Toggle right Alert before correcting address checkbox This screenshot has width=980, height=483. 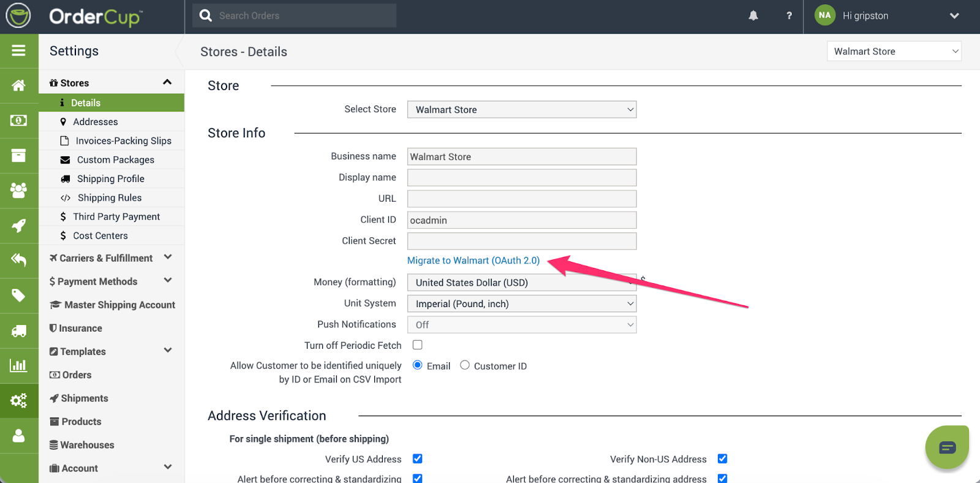tap(723, 478)
